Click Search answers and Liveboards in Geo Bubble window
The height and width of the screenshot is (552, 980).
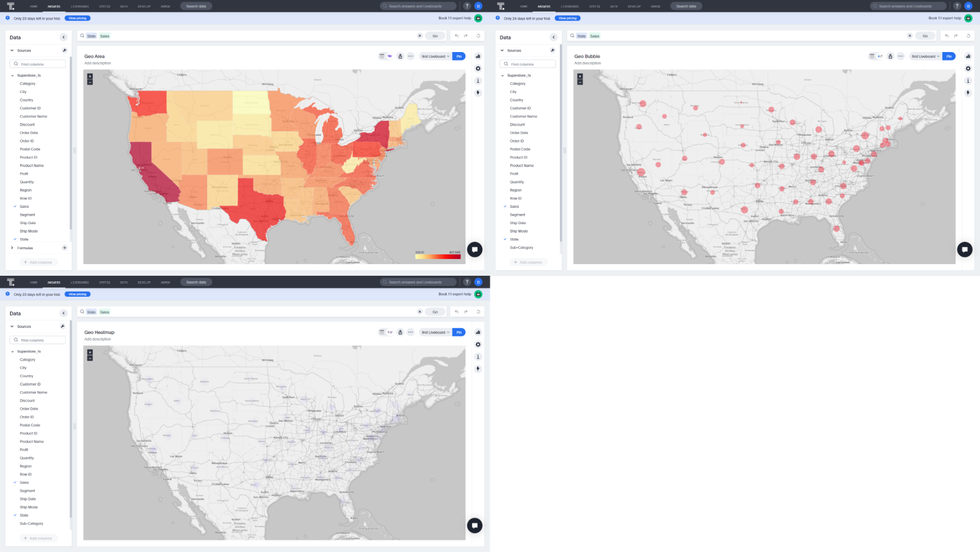(908, 6)
